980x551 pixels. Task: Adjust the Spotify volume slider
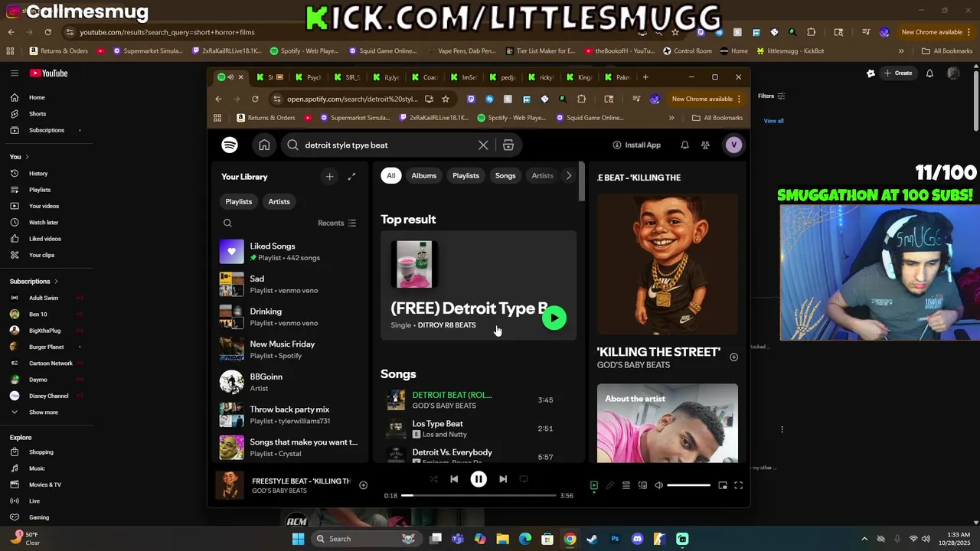click(689, 485)
